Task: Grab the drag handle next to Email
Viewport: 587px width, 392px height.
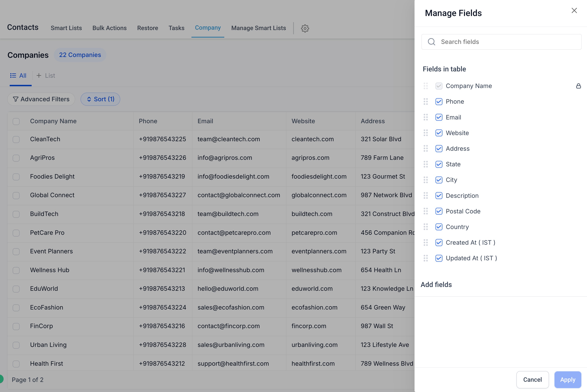Action: click(425, 117)
